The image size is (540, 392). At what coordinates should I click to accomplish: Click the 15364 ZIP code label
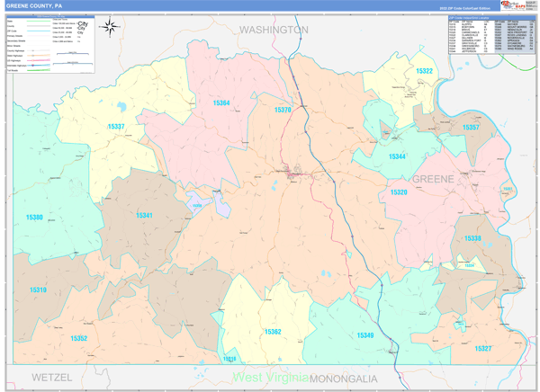(221, 103)
